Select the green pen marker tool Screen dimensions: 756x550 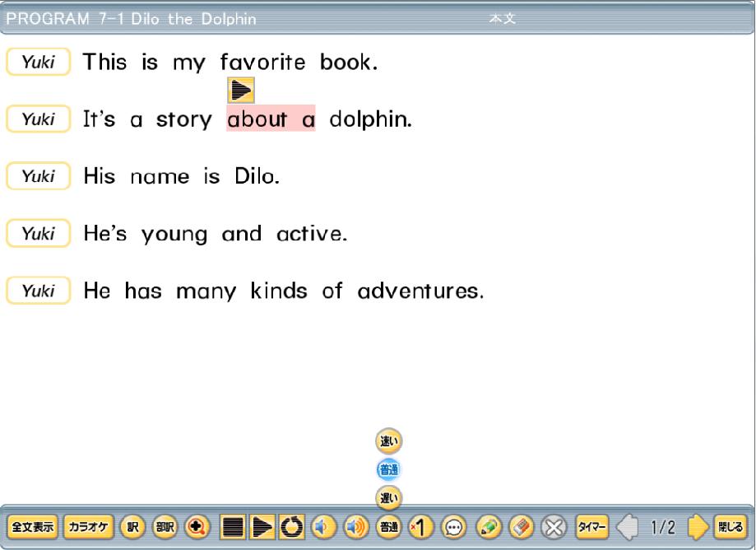489,527
